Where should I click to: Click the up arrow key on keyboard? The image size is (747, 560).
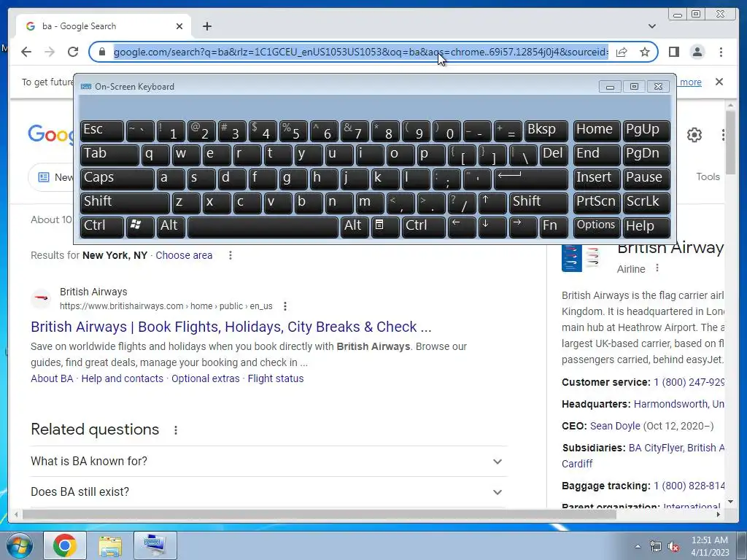pyautogui.click(x=492, y=203)
